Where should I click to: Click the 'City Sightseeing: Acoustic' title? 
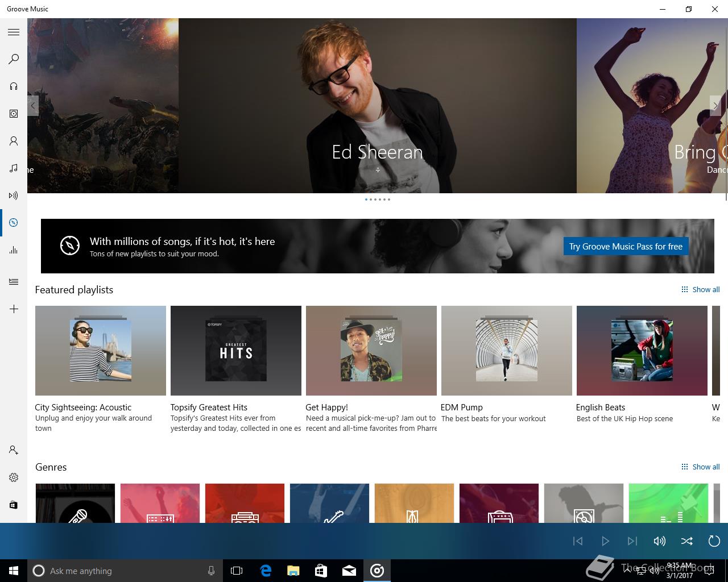[x=83, y=407]
